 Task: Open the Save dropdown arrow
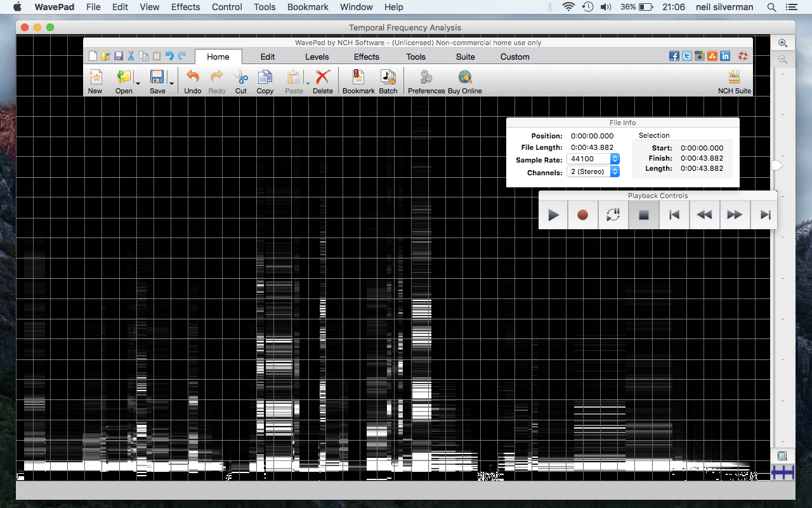tap(171, 83)
